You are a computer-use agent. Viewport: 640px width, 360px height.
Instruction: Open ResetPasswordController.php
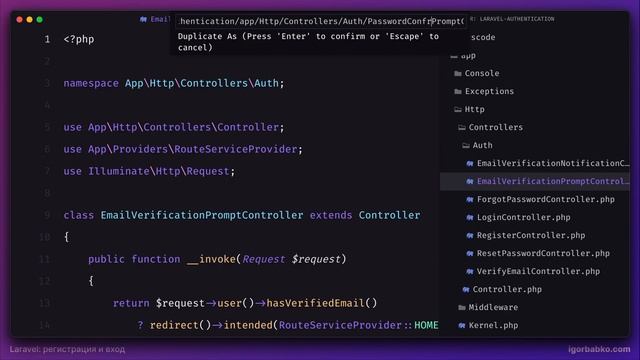point(534,253)
